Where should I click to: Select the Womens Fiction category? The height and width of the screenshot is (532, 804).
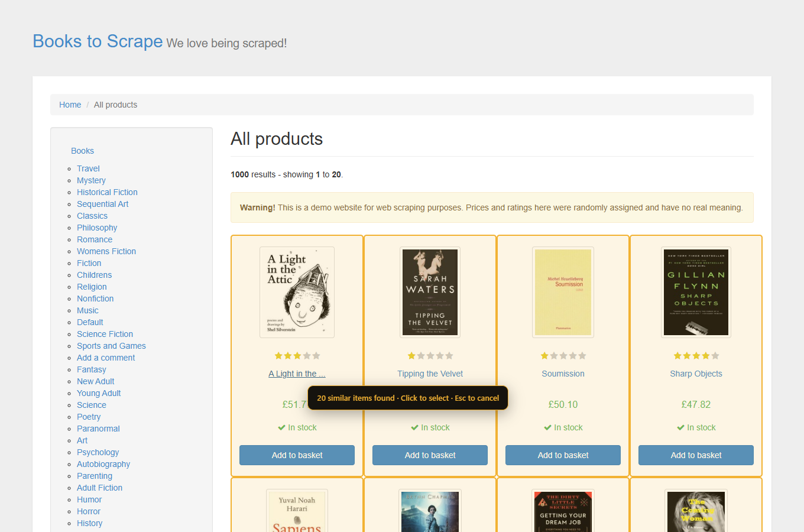point(106,251)
